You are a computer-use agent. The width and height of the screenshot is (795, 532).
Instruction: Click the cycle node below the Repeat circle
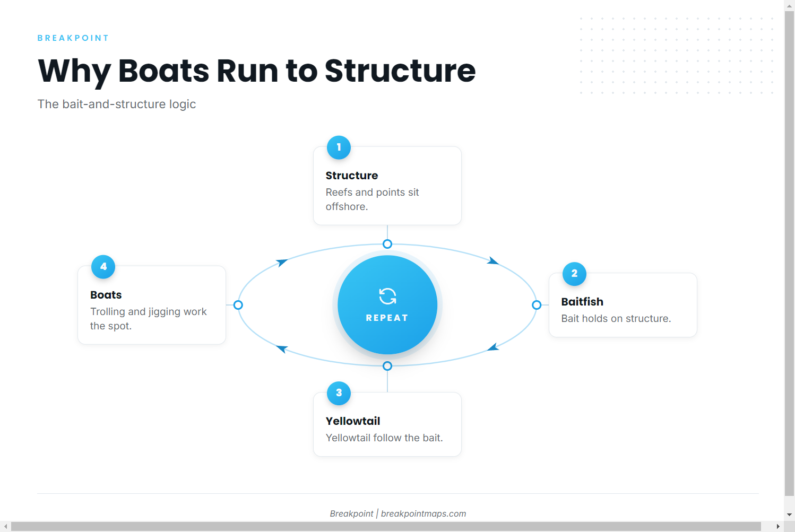click(387, 366)
